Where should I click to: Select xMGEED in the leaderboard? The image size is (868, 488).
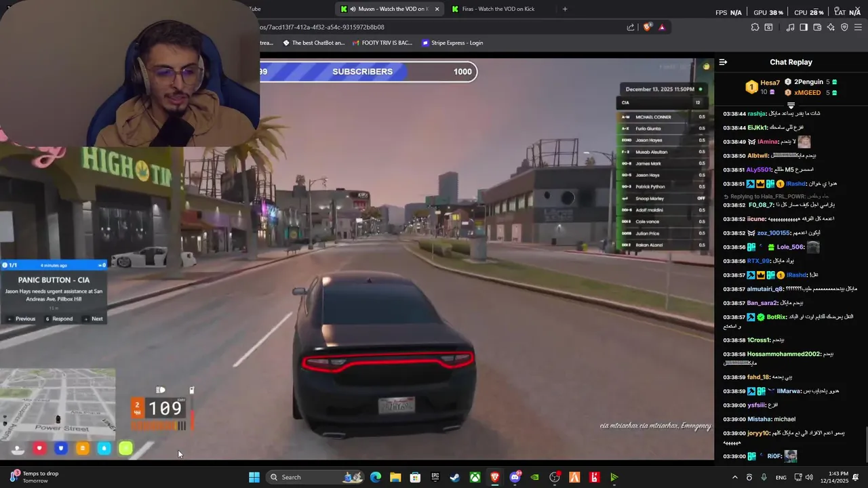[x=807, y=93]
